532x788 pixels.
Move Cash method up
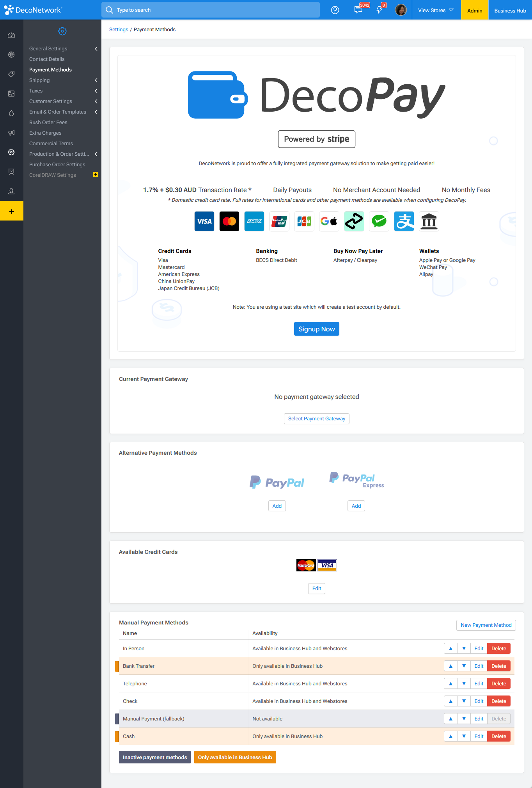pos(450,736)
